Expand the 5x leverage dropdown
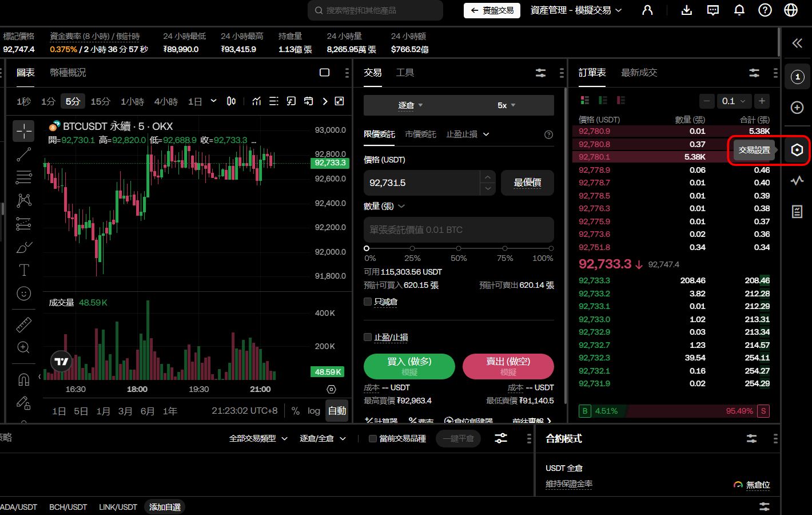812x515 pixels. 506,105
